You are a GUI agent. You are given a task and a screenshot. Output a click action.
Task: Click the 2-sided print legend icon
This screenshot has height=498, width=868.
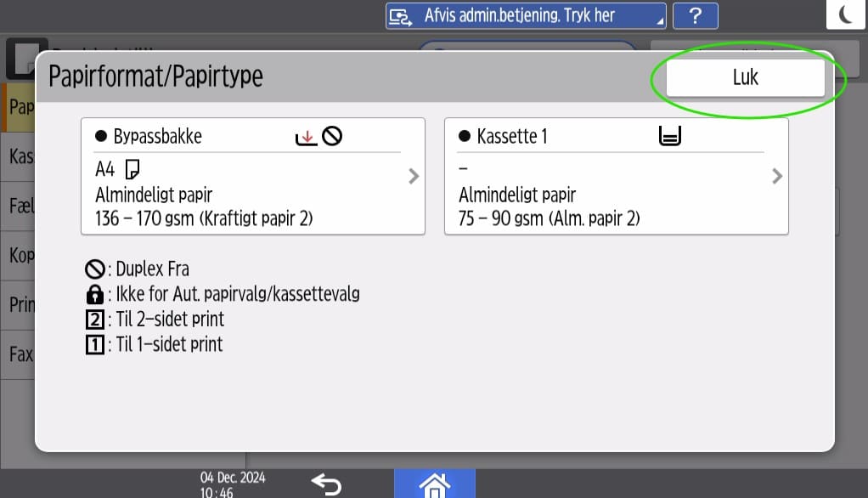pyautogui.click(x=95, y=320)
